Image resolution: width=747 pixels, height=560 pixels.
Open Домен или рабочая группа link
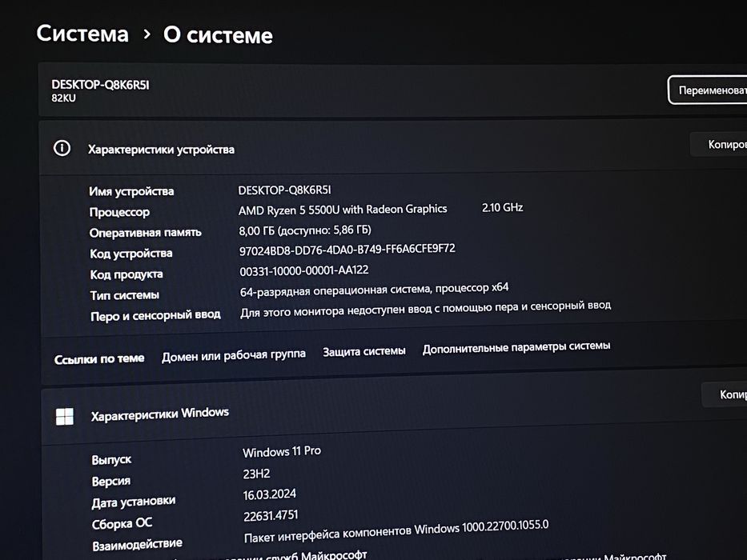click(x=234, y=355)
